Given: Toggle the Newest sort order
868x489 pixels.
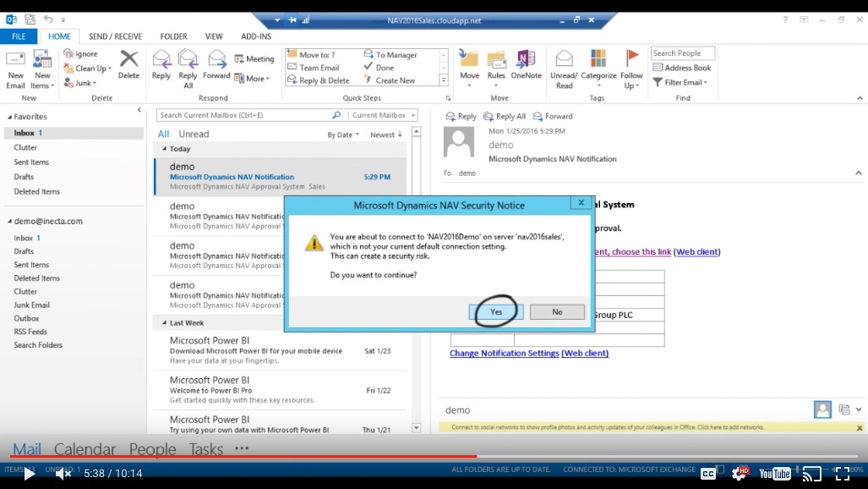Looking at the screenshot, I should (386, 135).
